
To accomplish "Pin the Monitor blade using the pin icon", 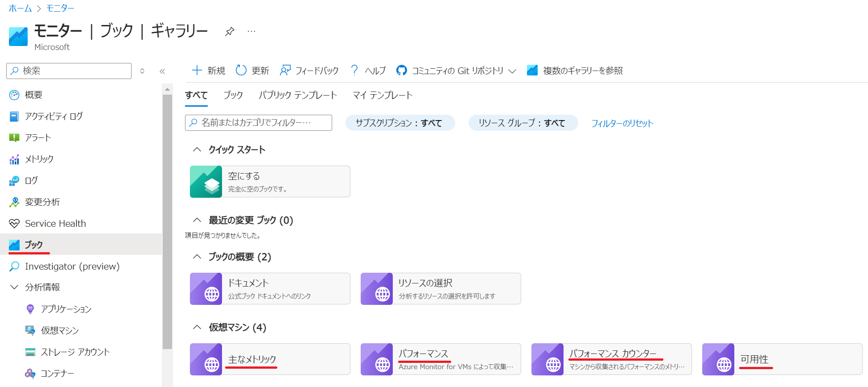I will (230, 32).
